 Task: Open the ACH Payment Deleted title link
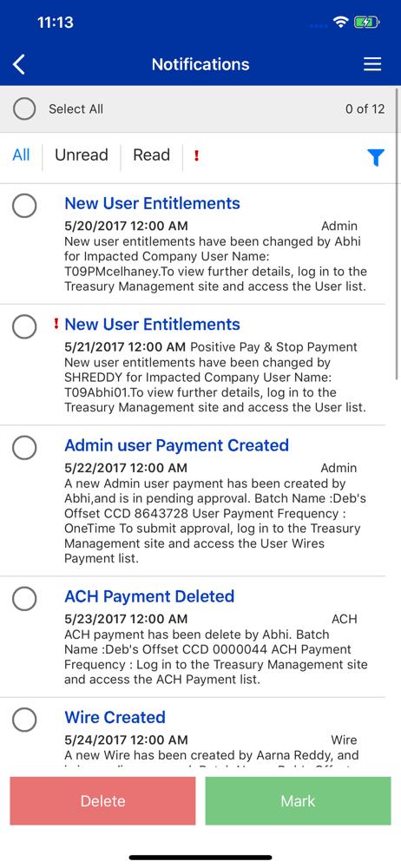[149, 596]
